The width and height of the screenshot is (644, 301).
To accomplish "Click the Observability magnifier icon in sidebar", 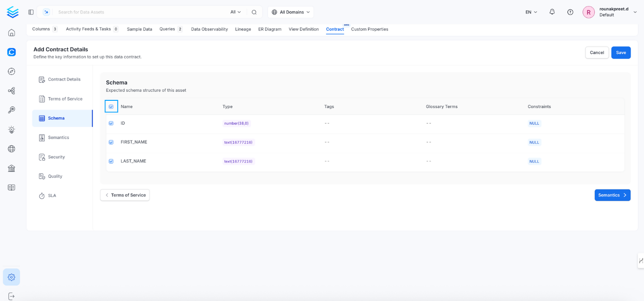I will point(12,110).
